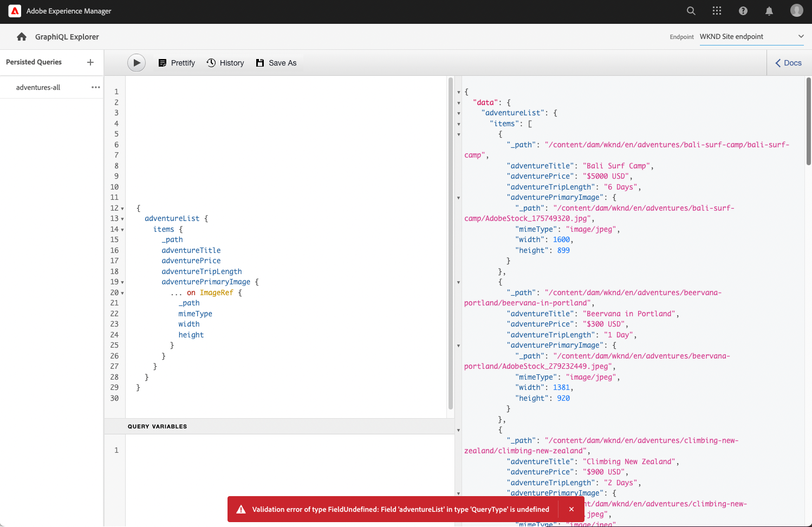Collapse the items array in the response
This screenshot has height=527, width=812.
459,123
